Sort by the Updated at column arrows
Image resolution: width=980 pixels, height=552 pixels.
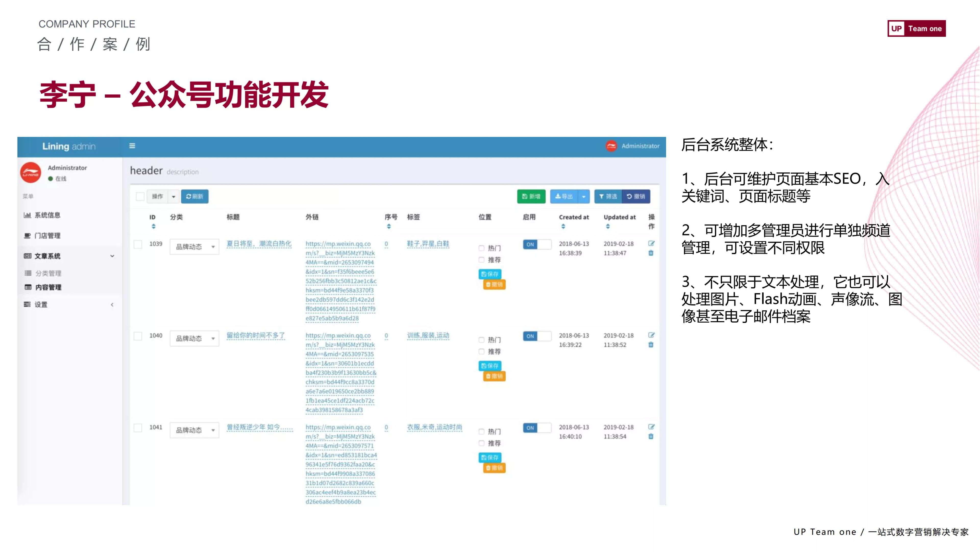point(608,227)
